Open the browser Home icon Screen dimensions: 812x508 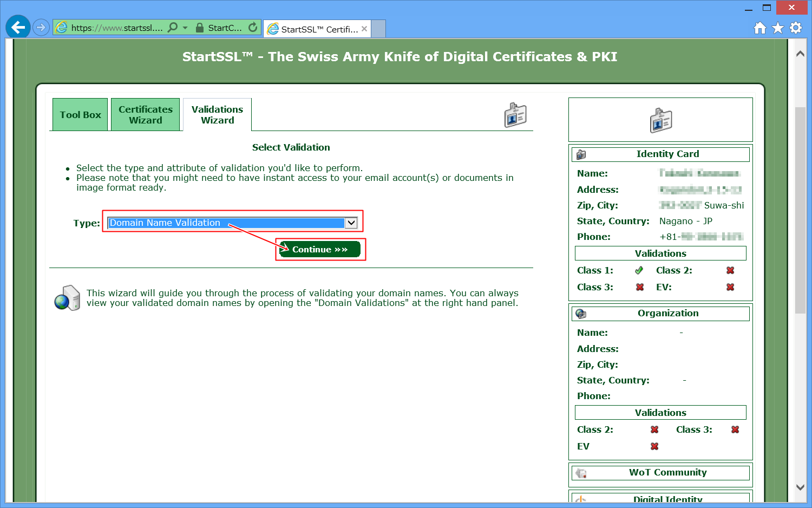coord(760,28)
